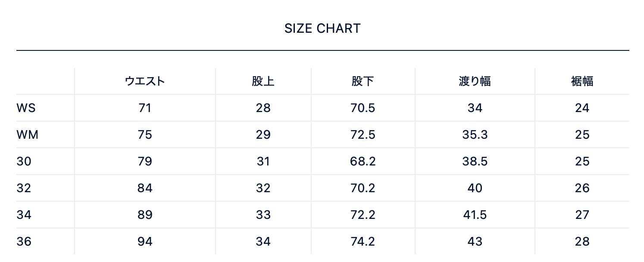Click the size 34 row label
644x262 pixels.
24,215
